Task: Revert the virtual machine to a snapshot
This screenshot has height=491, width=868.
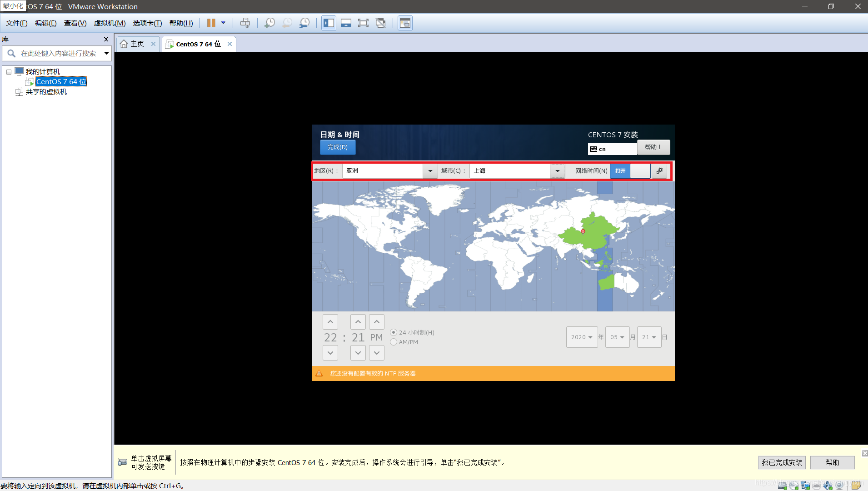Action: point(287,23)
